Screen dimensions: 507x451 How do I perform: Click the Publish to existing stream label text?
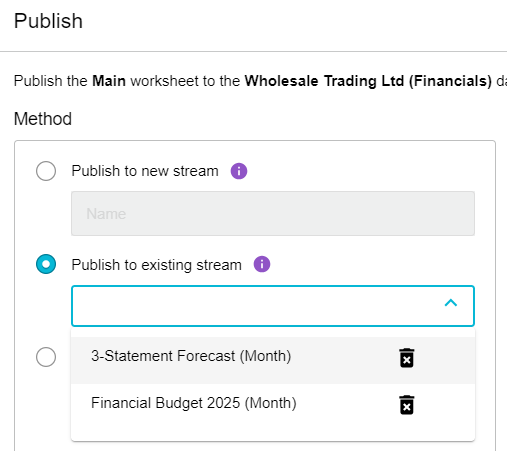tap(157, 265)
